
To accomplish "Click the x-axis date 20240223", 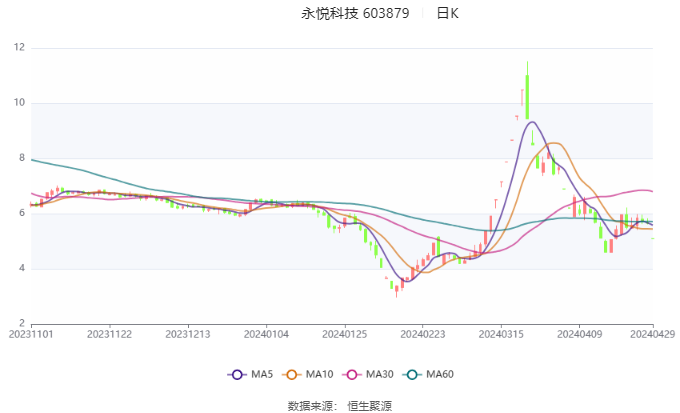I will (x=423, y=334).
